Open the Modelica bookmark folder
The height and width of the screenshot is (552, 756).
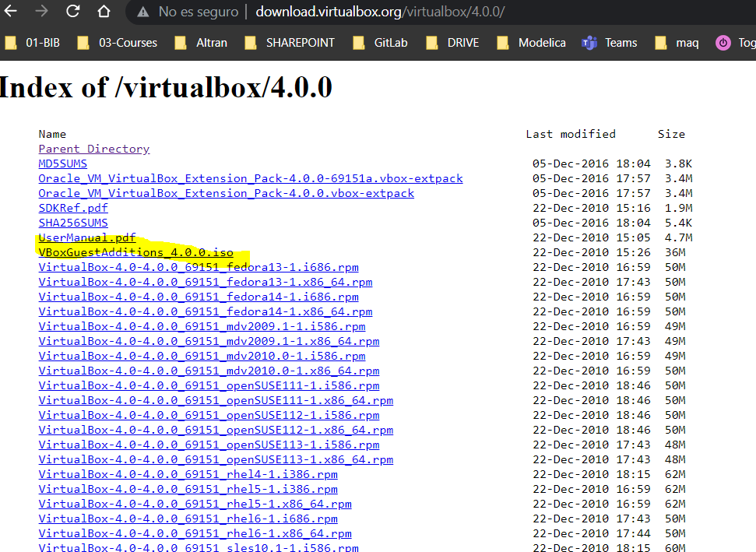(x=531, y=43)
